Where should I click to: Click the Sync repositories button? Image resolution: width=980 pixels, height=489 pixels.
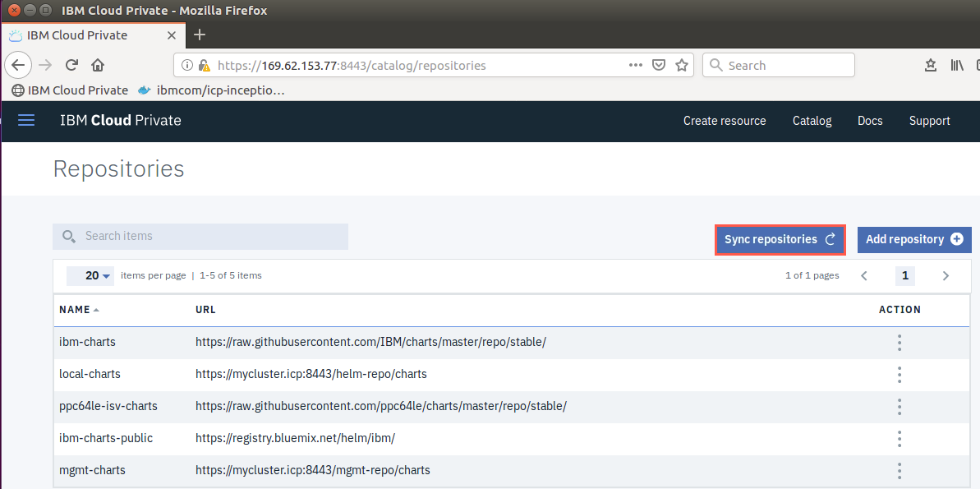click(x=780, y=239)
